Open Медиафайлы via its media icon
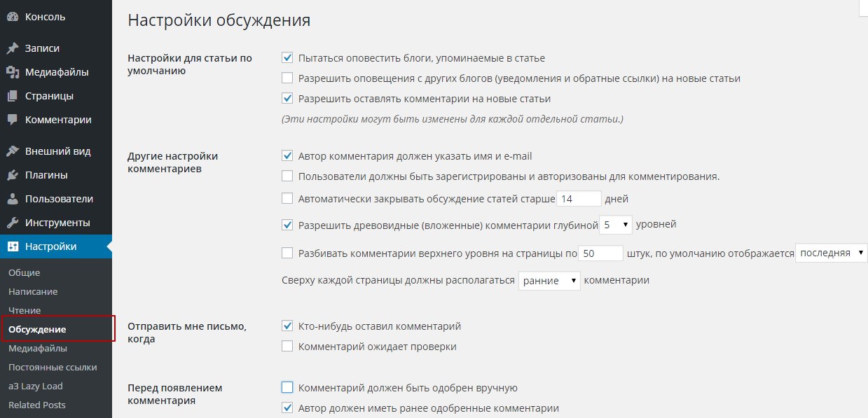Image resolution: width=868 pixels, height=418 pixels. pos(12,72)
